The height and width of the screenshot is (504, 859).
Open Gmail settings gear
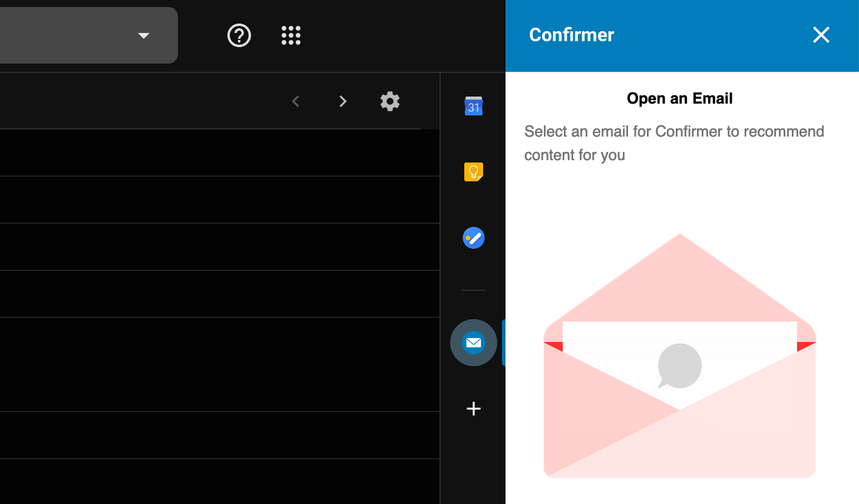coord(390,101)
